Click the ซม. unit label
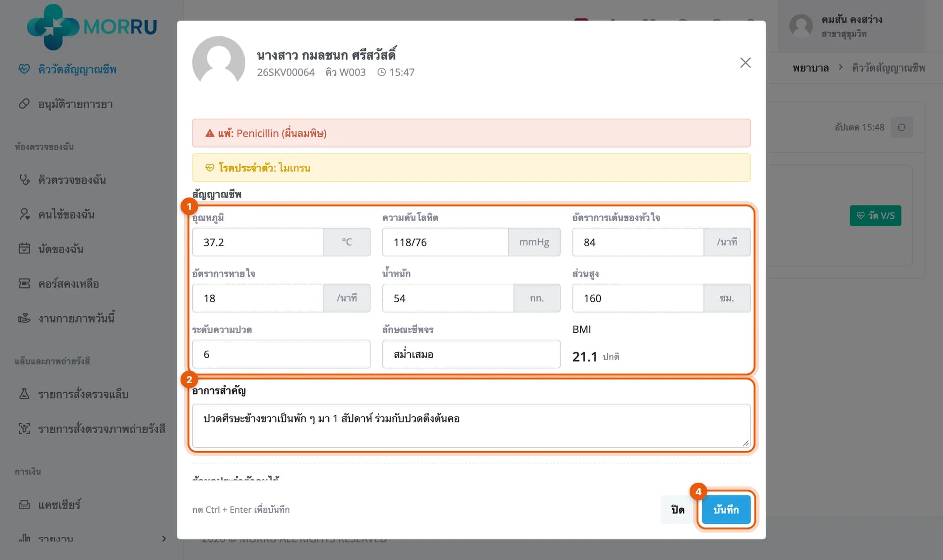This screenshot has width=943, height=560. coord(727,298)
